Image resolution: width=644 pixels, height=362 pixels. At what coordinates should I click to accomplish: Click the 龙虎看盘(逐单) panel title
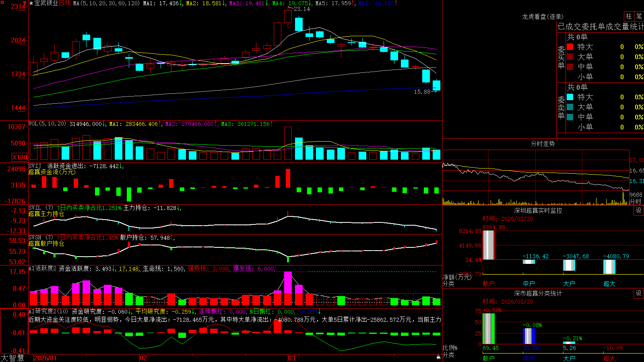[543, 16]
